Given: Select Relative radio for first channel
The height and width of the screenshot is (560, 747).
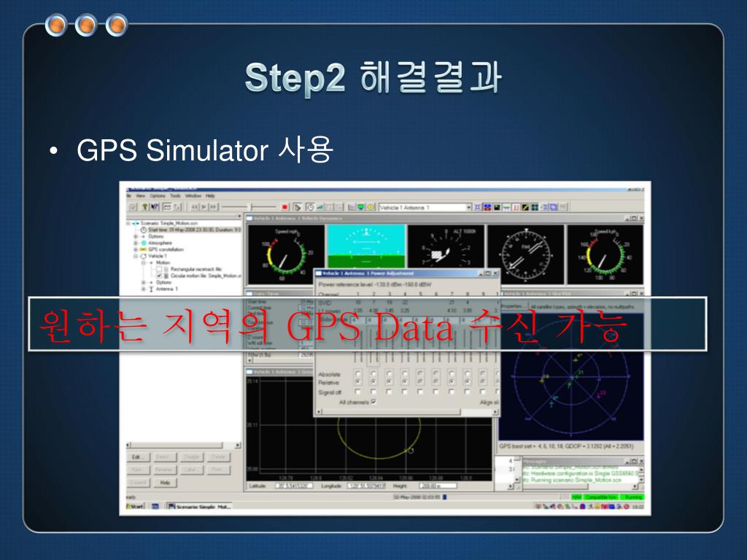Looking at the screenshot, I should [x=357, y=382].
